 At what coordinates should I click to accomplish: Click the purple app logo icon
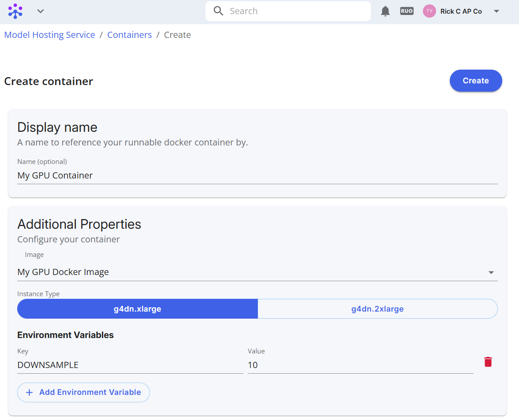click(x=15, y=11)
